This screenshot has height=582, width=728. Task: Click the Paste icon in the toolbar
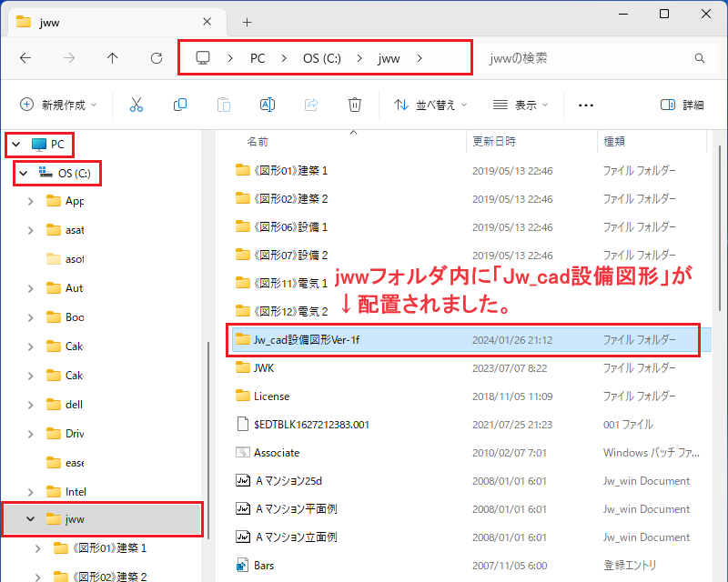[x=224, y=105]
